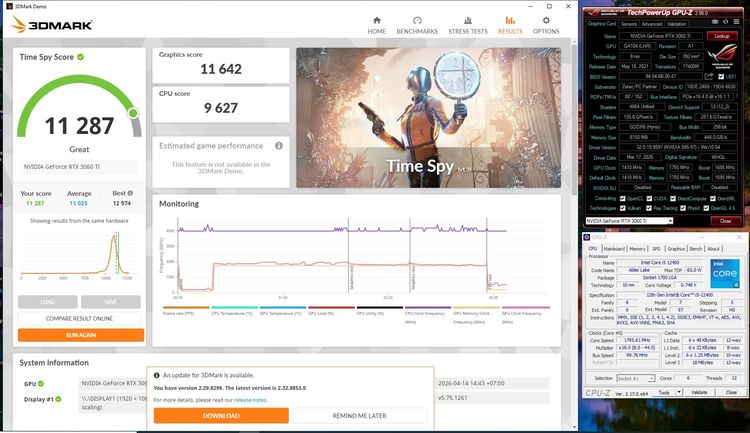Click the orange RUN AGAIN button
The height and width of the screenshot is (433, 750).
pos(81,335)
